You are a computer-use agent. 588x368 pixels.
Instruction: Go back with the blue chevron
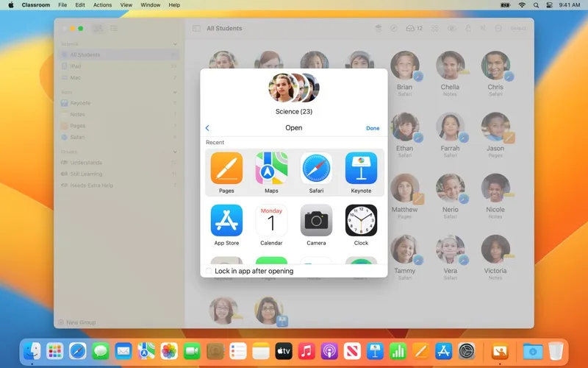tap(207, 128)
